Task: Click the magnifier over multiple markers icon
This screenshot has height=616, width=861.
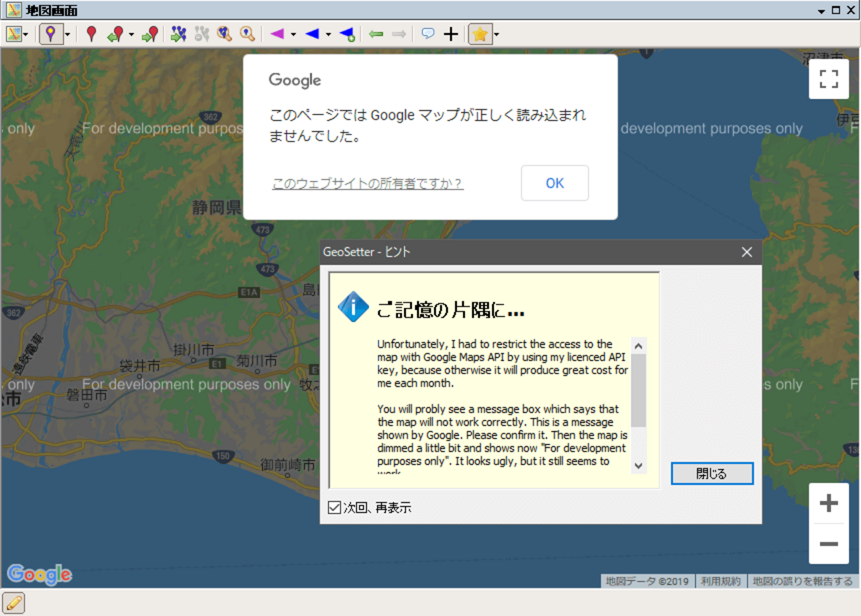Action: pos(225,34)
